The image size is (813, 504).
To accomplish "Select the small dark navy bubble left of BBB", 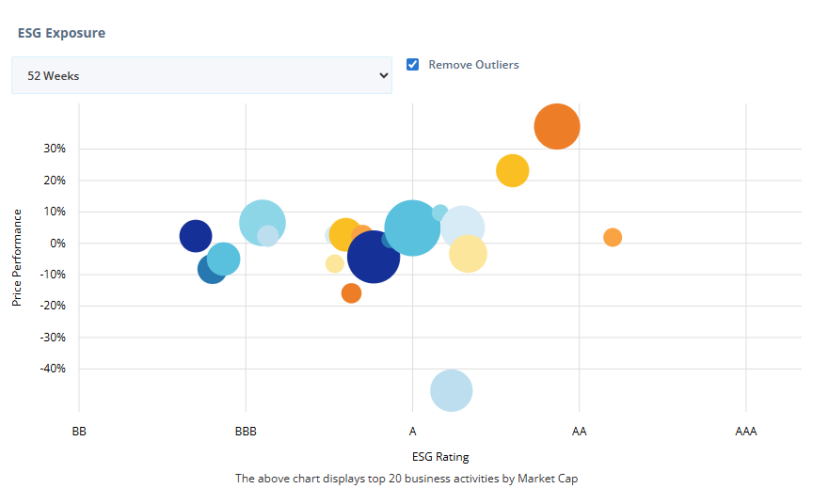I will click(195, 235).
